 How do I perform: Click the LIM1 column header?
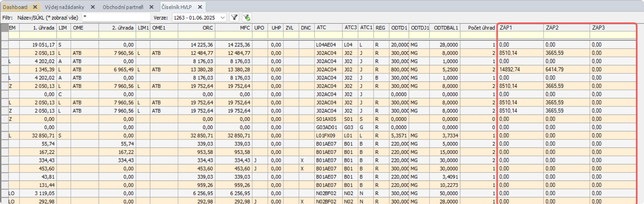[x=143, y=28]
